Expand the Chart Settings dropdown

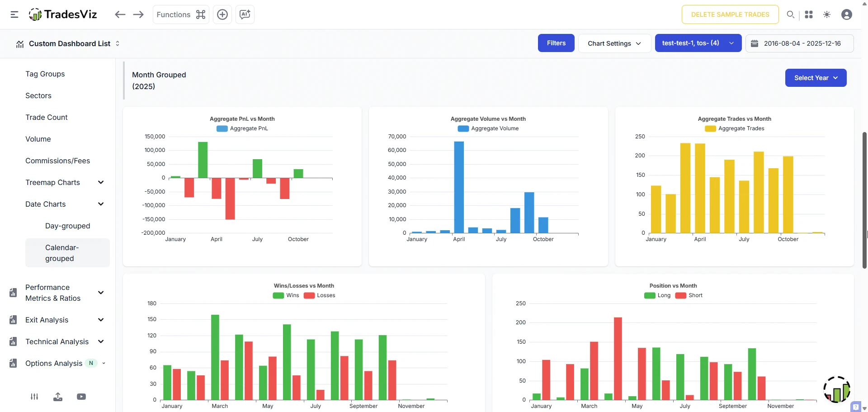pos(614,43)
